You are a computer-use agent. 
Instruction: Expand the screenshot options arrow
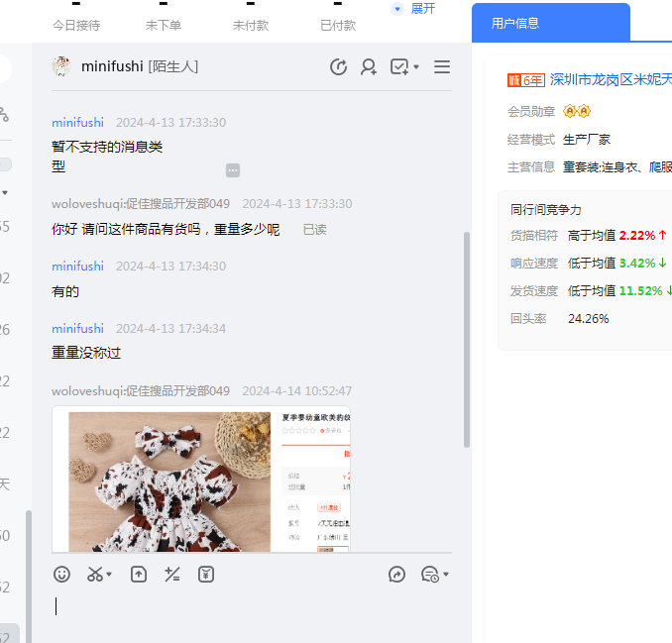tap(109, 574)
